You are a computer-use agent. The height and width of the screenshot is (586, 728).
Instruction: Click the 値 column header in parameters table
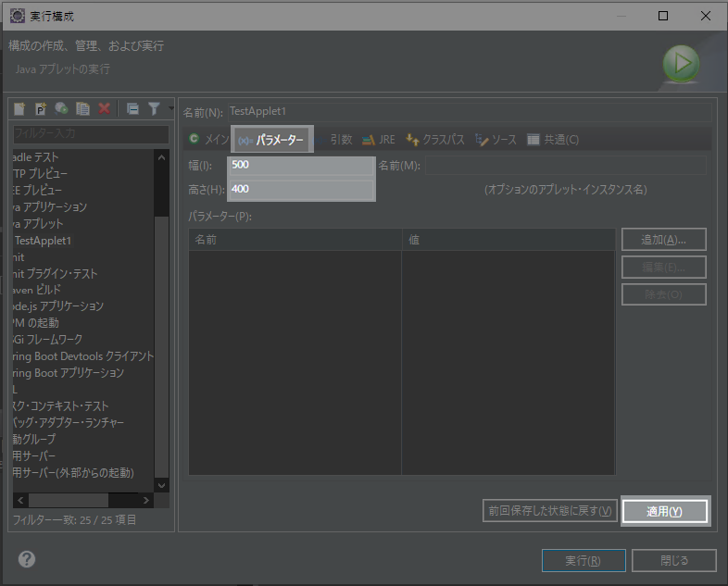tap(508, 240)
